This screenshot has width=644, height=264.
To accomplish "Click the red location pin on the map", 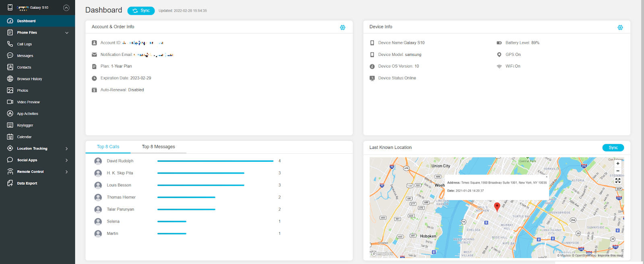I will click(x=497, y=206).
